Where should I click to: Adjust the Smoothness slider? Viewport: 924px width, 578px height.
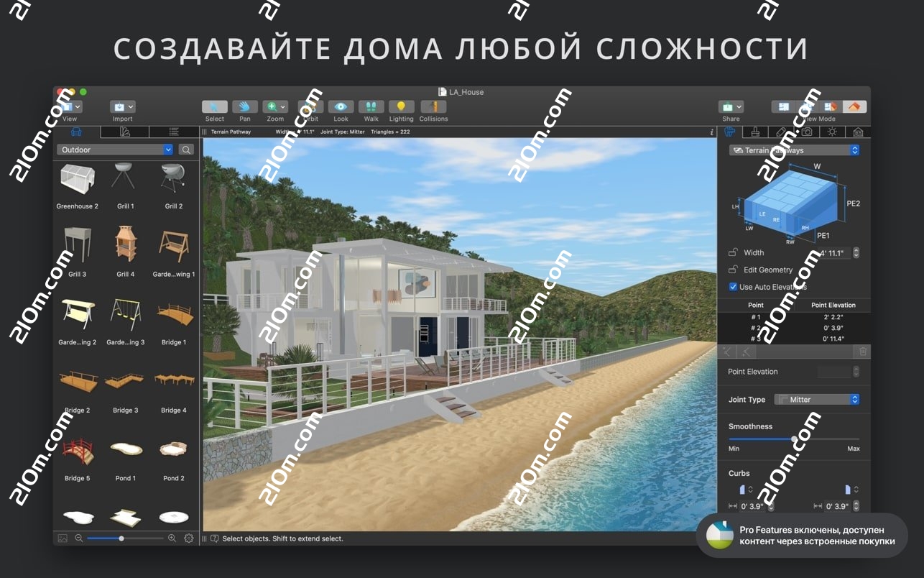tap(794, 439)
